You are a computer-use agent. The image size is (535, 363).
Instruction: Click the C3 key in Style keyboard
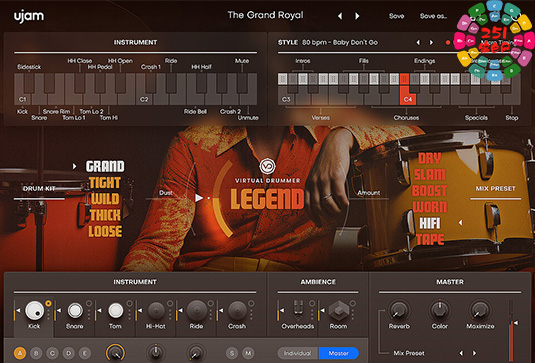(x=286, y=99)
